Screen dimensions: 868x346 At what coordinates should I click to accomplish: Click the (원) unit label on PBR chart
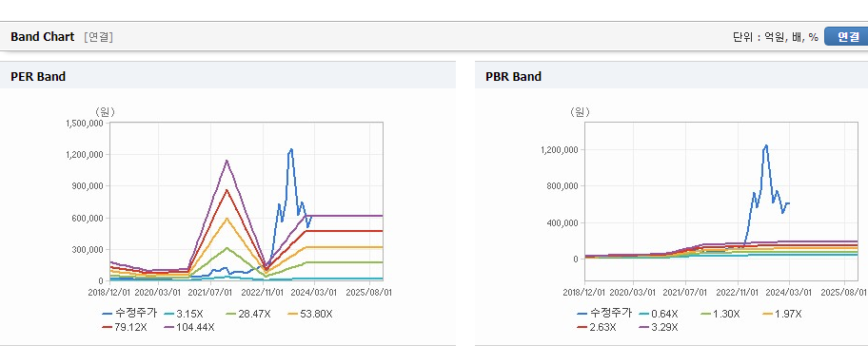pyautogui.click(x=580, y=112)
